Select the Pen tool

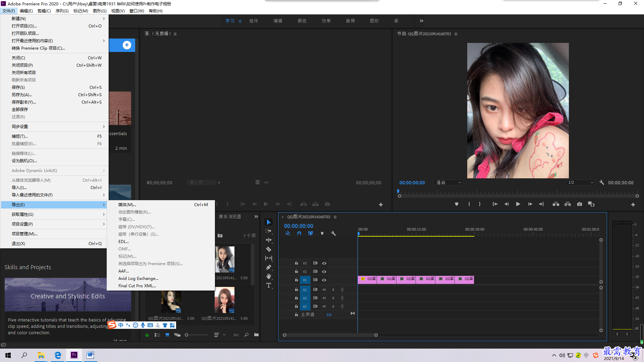coord(269,267)
